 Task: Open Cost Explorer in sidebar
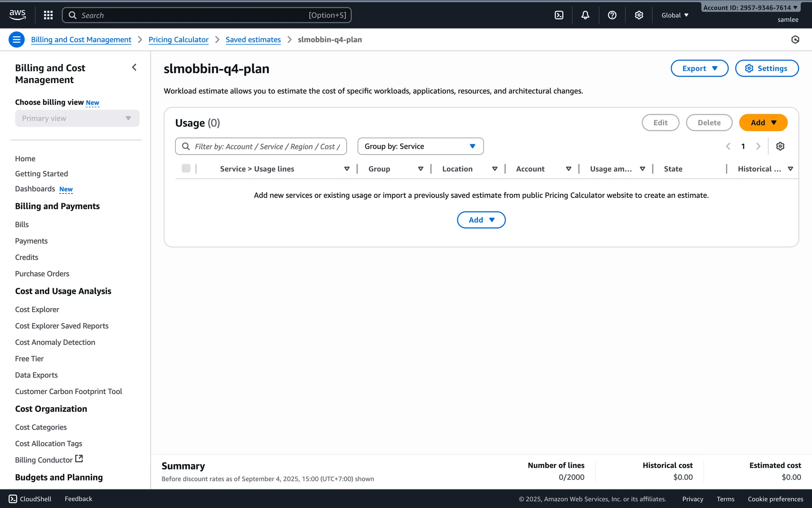point(37,309)
